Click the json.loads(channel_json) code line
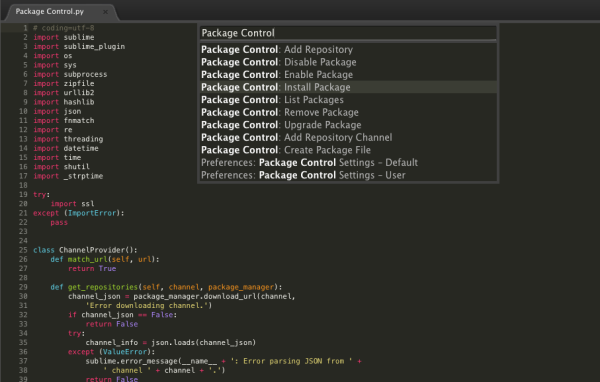 (171, 343)
